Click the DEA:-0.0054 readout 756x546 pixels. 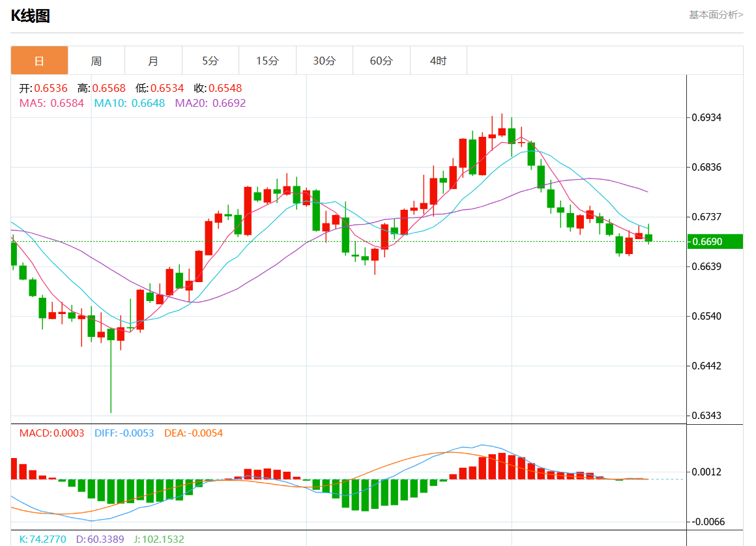(194, 433)
